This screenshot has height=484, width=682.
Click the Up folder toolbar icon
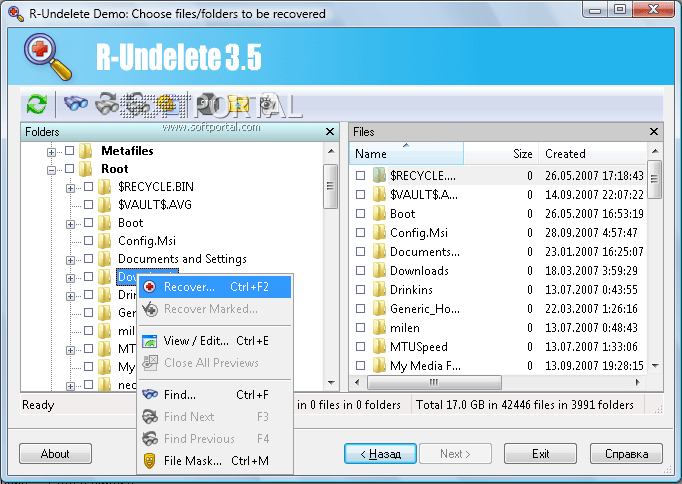[237, 104]
